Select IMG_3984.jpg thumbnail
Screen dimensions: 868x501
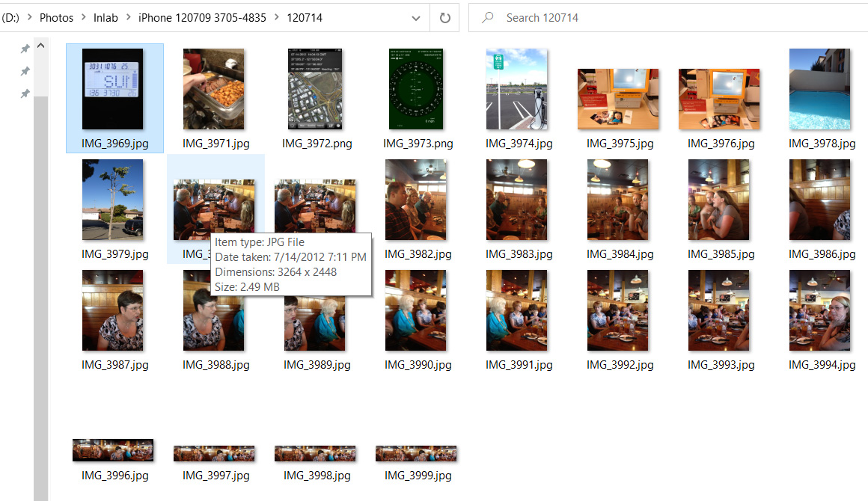(x=618, y=200)
